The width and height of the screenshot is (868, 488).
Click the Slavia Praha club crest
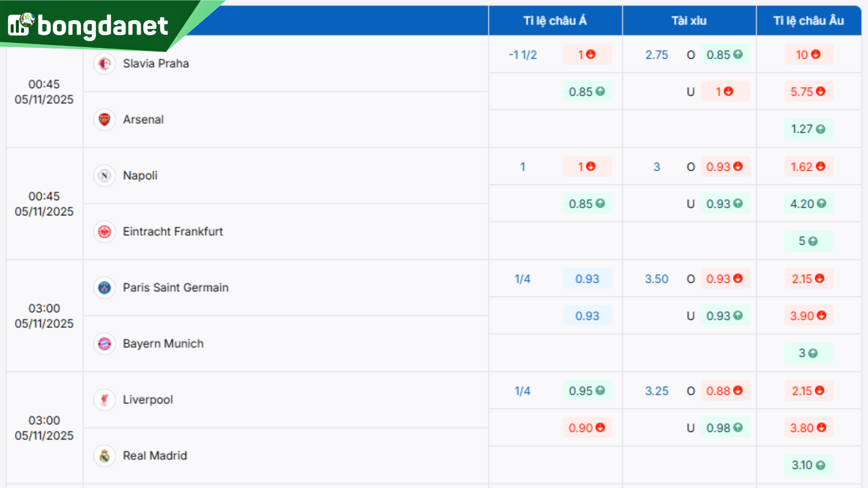(104, 64)
